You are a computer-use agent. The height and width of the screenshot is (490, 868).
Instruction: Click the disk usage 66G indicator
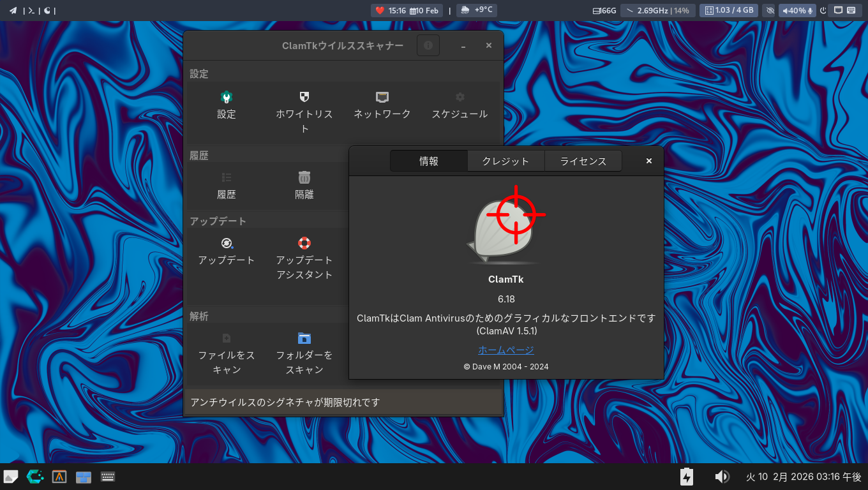[x=604, y=10]
